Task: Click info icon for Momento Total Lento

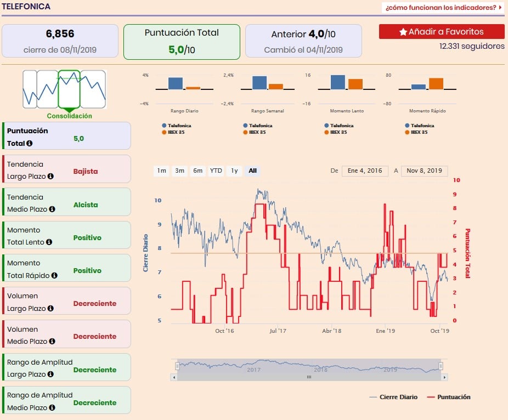Action: [49, 242]
